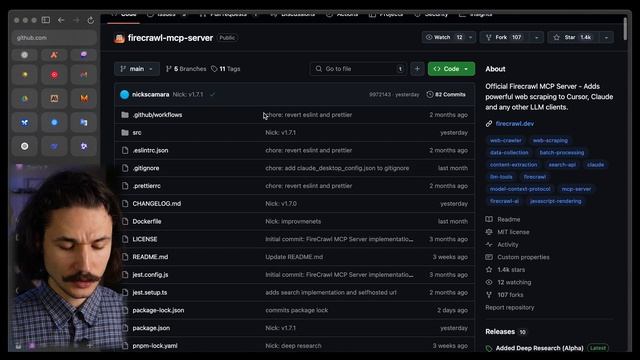The image size is (640, 360).
Task: Open Custom properties link
Action: (523, 258)
